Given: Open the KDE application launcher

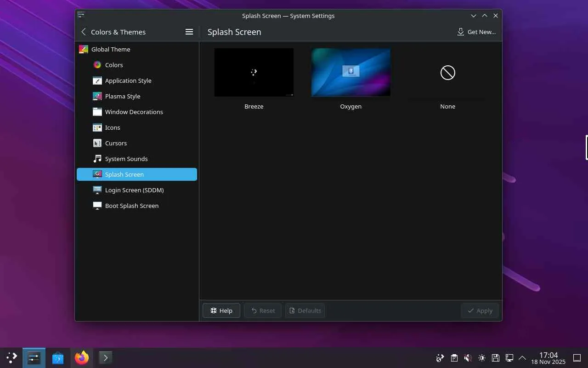Looking at the screenshot, I should pyautogui.click(x=11, y=358).
